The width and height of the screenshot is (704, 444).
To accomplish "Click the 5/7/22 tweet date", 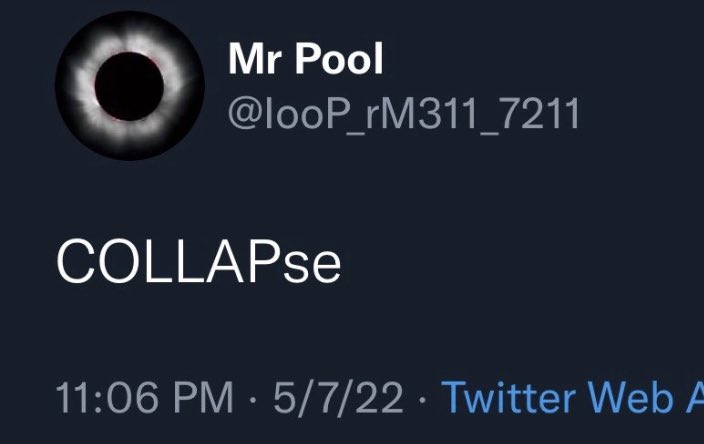I will click(338, 398).
